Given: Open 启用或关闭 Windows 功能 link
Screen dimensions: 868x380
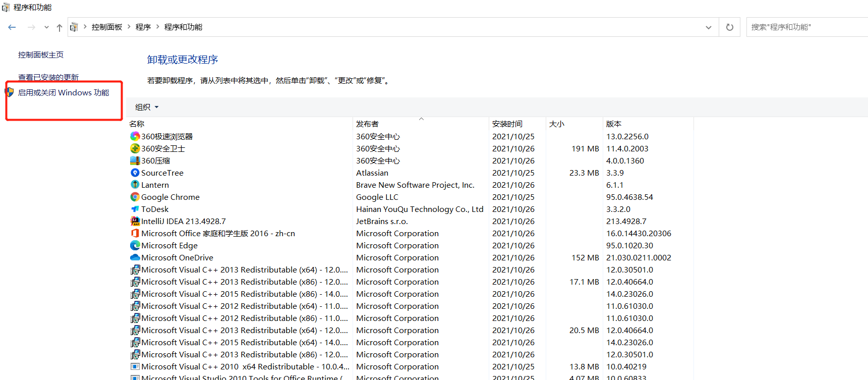Looking at the screenshot, I should click(x=64, y=92).
